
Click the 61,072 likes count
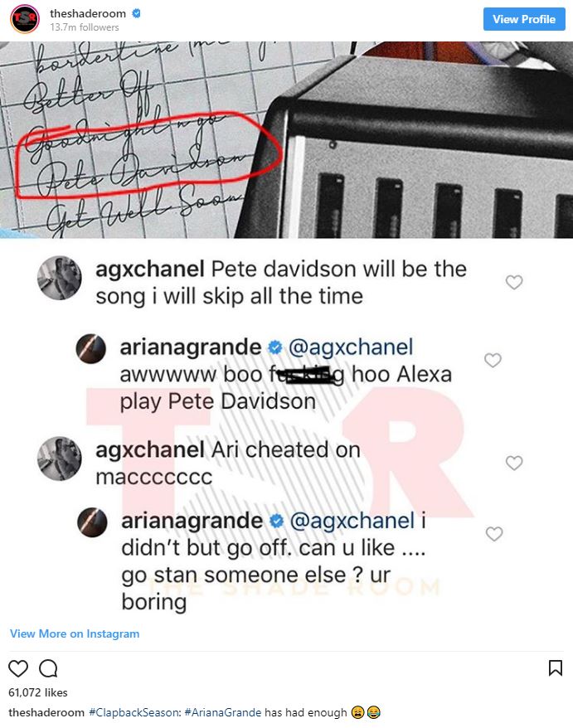pos(38,692)
